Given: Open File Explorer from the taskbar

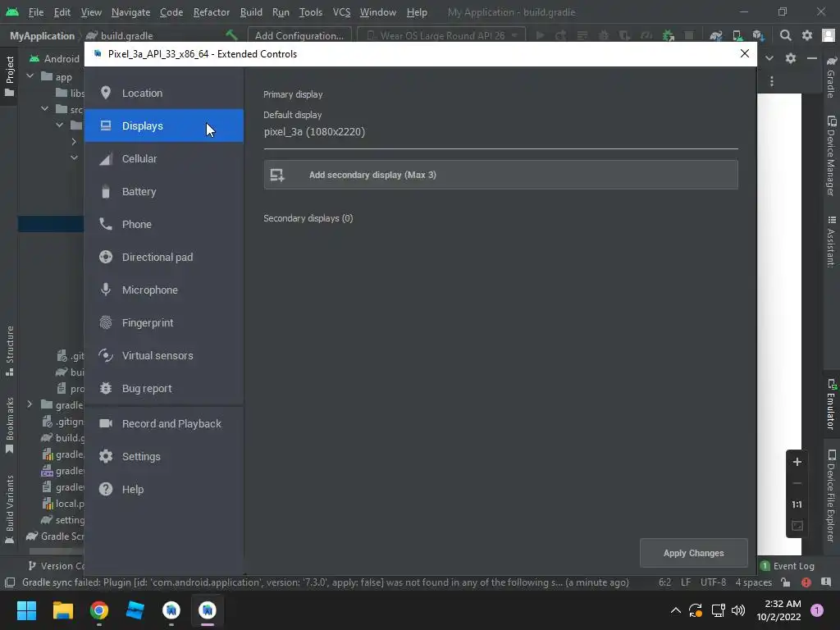Looking at the screenshot, I should (x=62, y=610).
